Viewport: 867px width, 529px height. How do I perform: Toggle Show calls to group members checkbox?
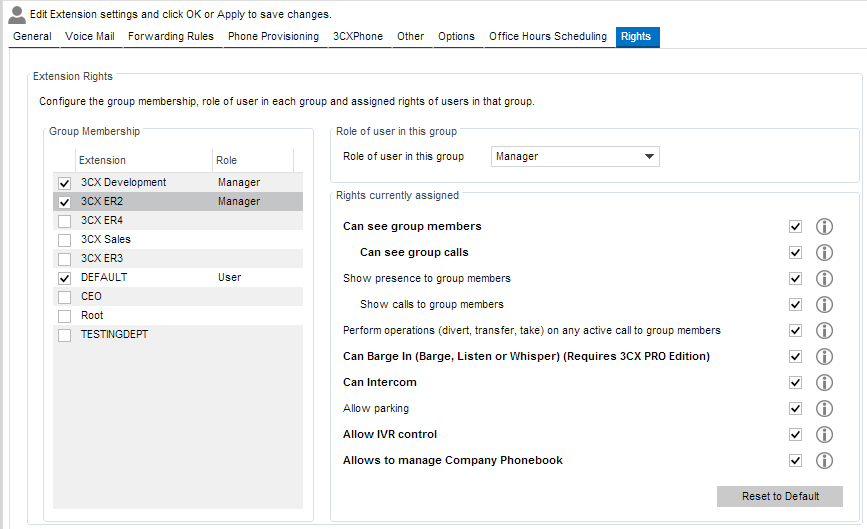[x=795, y=305]
